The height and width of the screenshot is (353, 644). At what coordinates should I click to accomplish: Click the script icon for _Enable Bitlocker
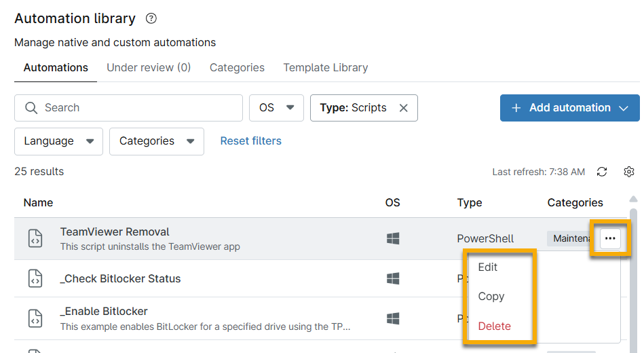pos(35,318)
